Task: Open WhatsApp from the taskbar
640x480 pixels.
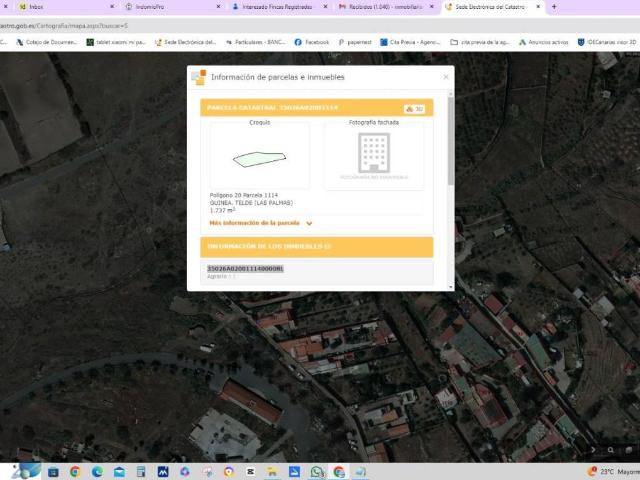Action: 317,471
